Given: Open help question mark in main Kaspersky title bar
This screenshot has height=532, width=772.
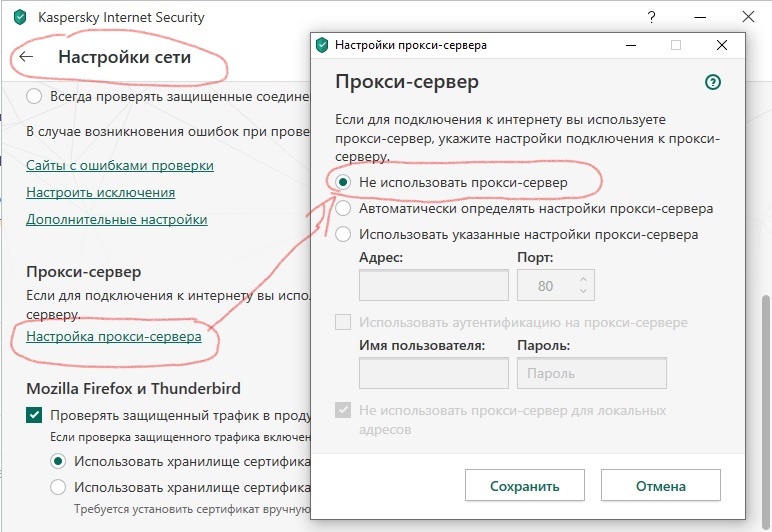Looking at the screenshot, I should (x=651, y=17).
